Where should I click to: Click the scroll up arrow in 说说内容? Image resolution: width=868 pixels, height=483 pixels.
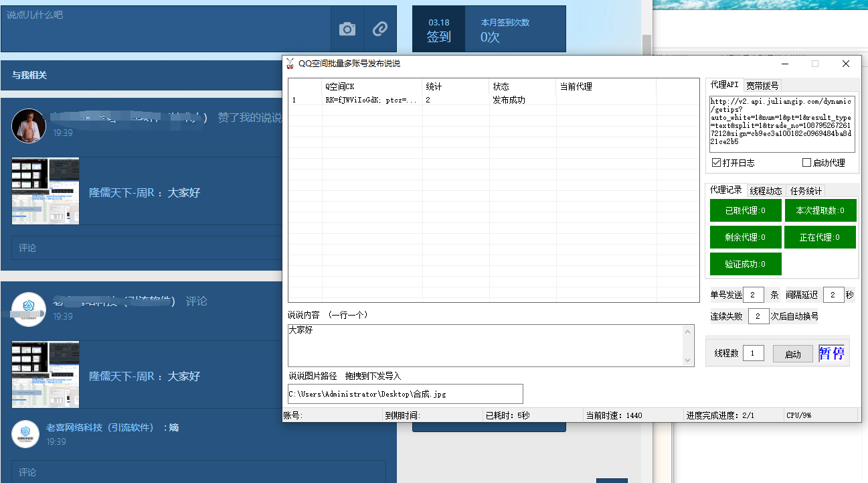[x=688, y=331]
